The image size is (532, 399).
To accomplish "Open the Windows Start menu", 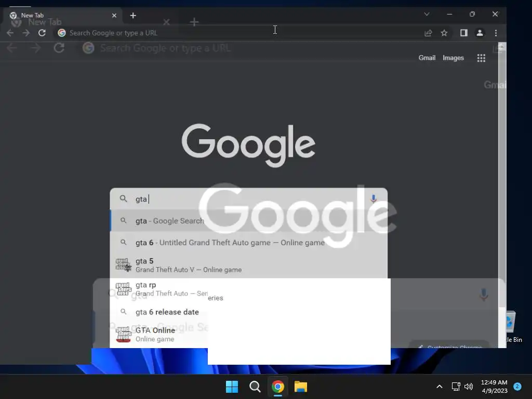I will point(232,387).
